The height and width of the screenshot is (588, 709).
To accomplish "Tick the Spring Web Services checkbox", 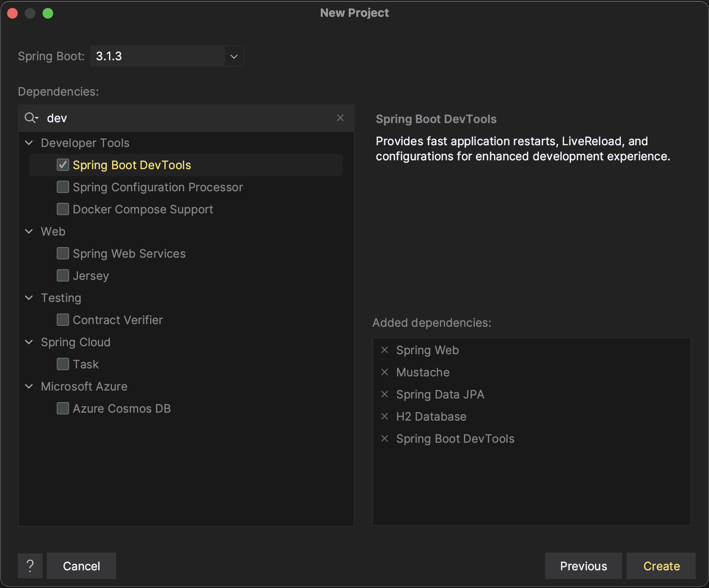I will coord(63,253).
